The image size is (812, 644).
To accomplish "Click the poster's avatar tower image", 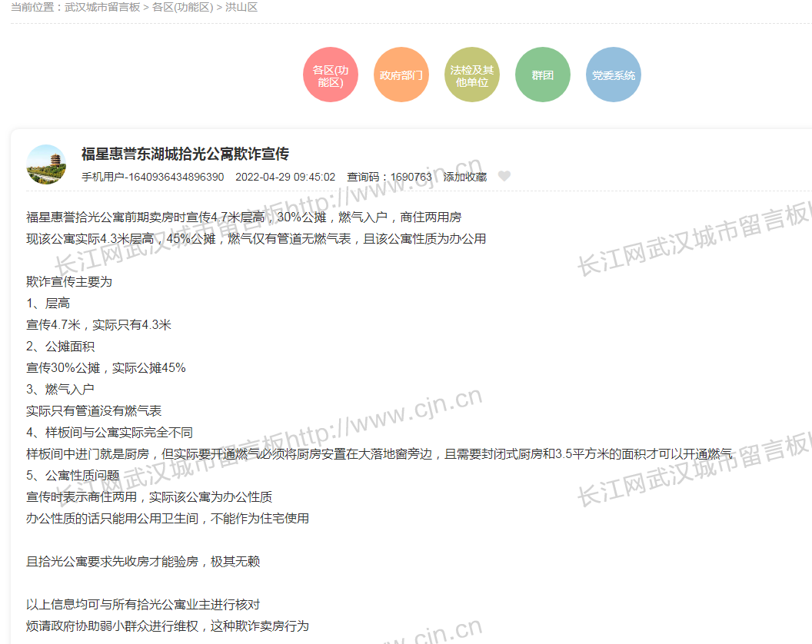I will (x=47, y=164).
